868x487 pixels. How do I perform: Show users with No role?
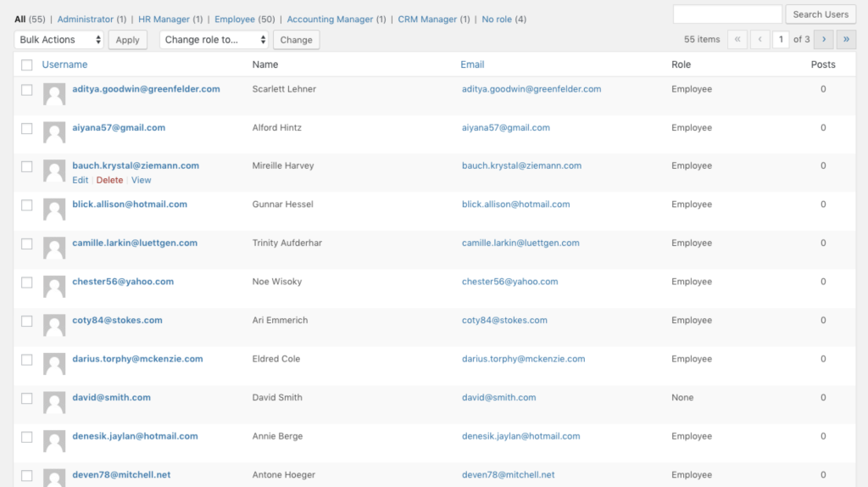click(x=497, y=19)
